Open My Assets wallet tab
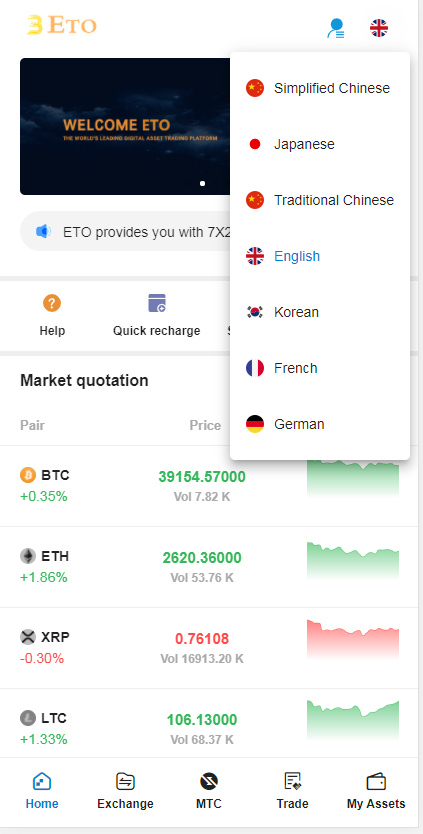Image resolution: width=423 pixels, height=834 pixels. click(x=376, y=791)
